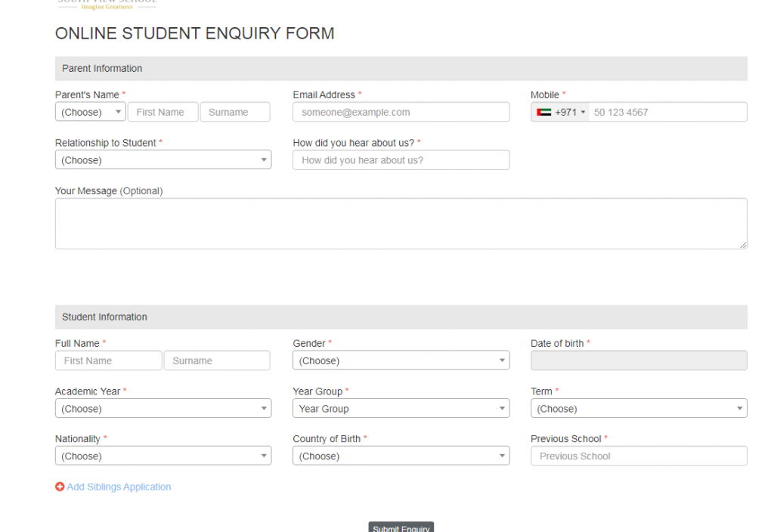
Task: Open the Term dropdown
Action: [638, 409]
